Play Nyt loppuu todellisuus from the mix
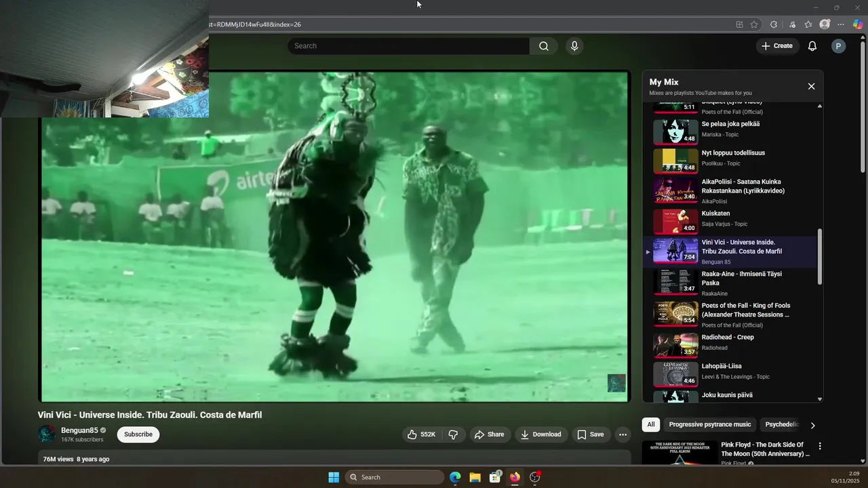This screenshot has height=488, width=868. point(731,161)
